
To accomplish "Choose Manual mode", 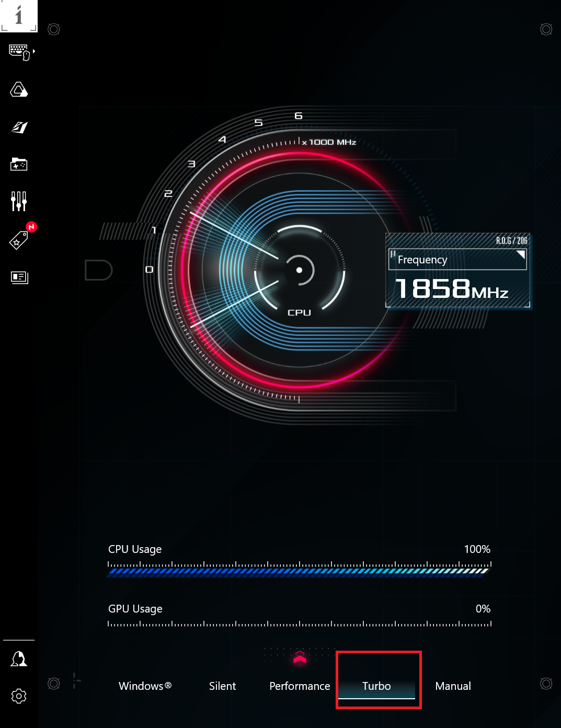I will pos(453,686).
